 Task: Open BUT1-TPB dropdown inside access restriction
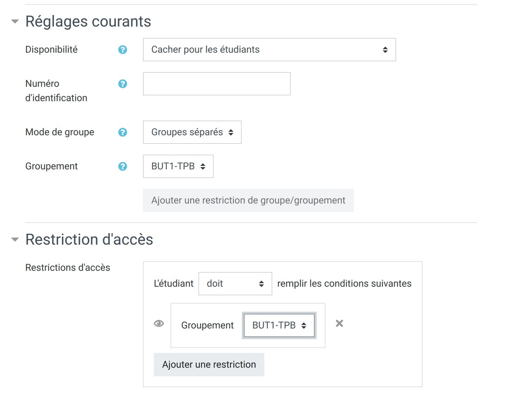click(279, 326)
